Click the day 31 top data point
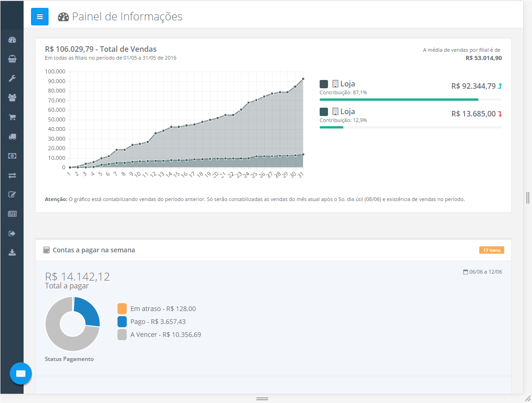This screenshot has height=403, width=532. pyautogui.click(x=303, y=79)
